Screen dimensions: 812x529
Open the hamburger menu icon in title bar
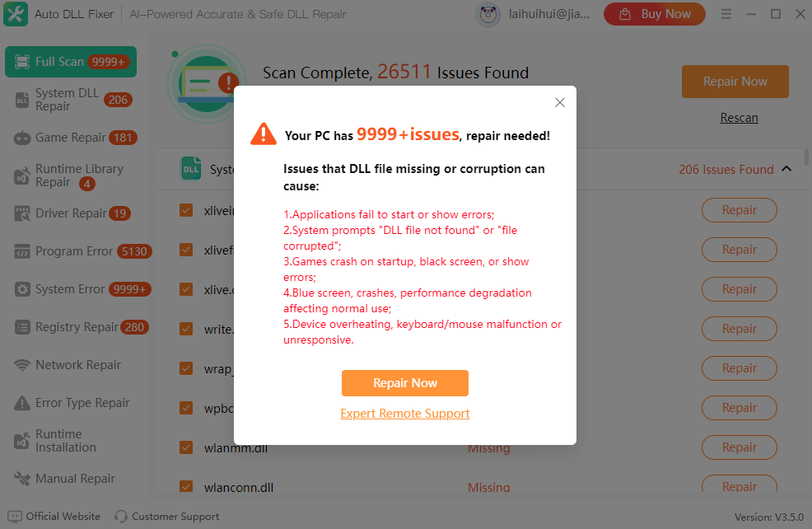pos(726,14)
